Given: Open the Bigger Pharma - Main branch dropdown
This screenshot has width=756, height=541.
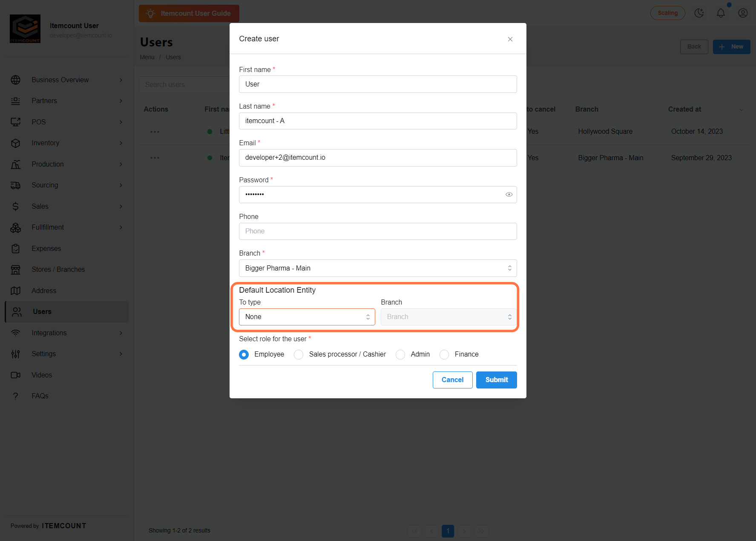Looking at the screenshot, I should point(378,268).
